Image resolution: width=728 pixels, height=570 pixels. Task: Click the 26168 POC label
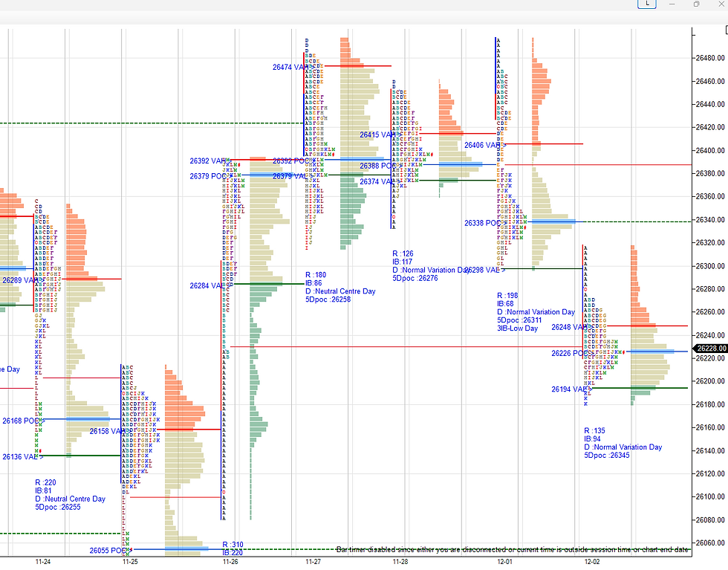20,421
